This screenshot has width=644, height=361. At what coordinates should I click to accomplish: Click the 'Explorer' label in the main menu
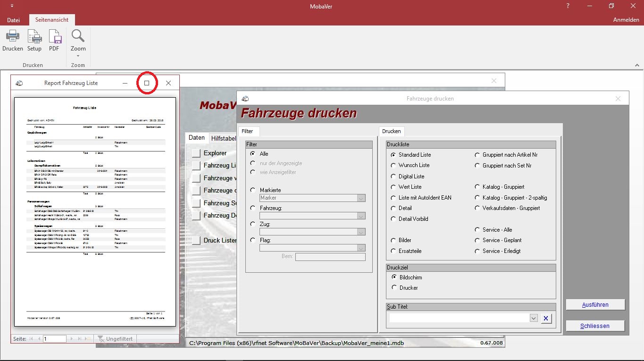point(215,153)
